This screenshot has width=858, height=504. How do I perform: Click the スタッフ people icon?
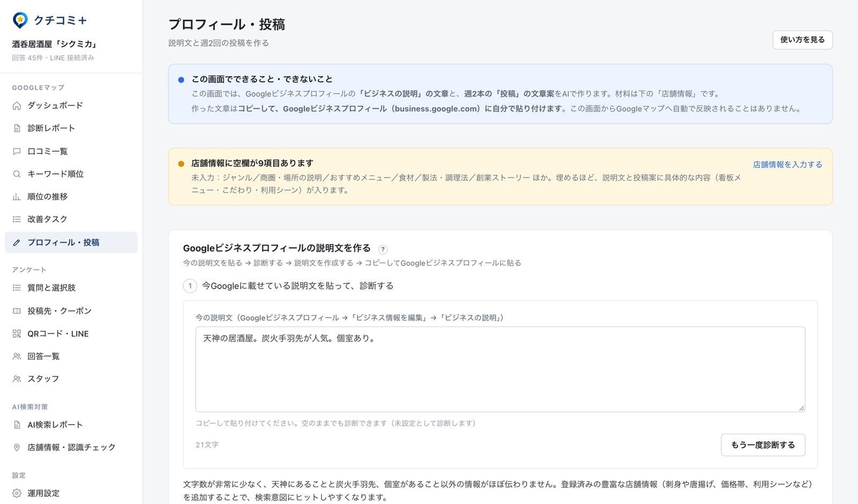(17, 379)
